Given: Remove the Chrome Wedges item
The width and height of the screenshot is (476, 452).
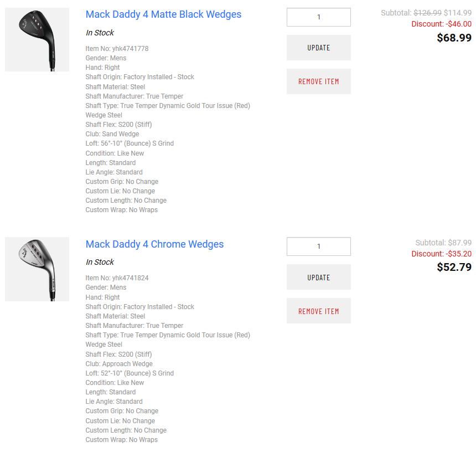Looking at the screenshot, I should tap(318, 311).
